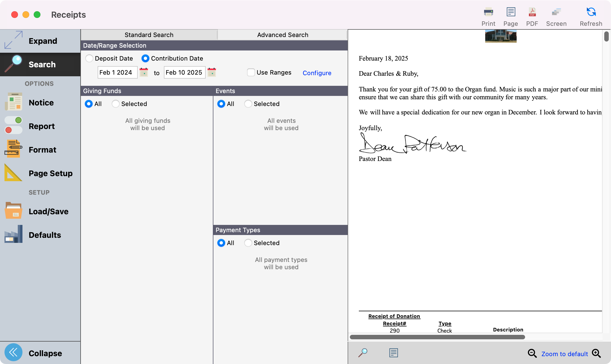
Task: Switch to Advanced Search tab
Action: pos(282,35)
